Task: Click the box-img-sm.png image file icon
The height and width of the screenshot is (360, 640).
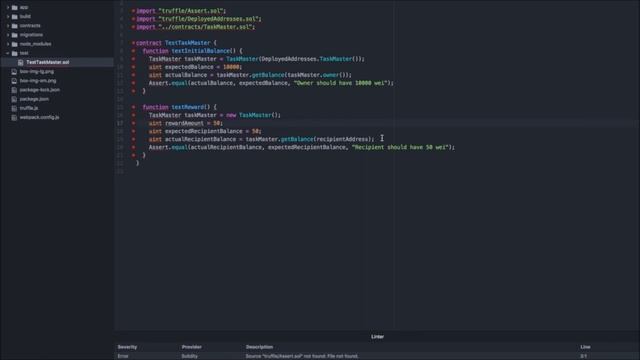Action: coord(14,80)
